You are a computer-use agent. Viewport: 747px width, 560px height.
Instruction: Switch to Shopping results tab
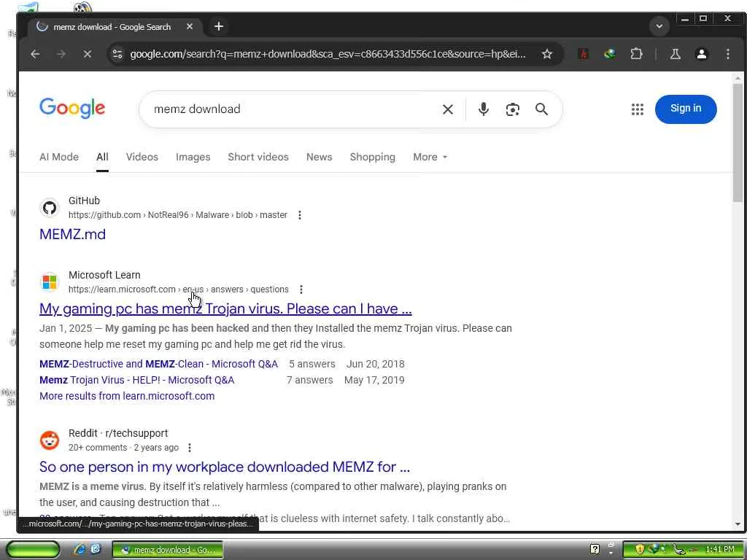point(373,157)
